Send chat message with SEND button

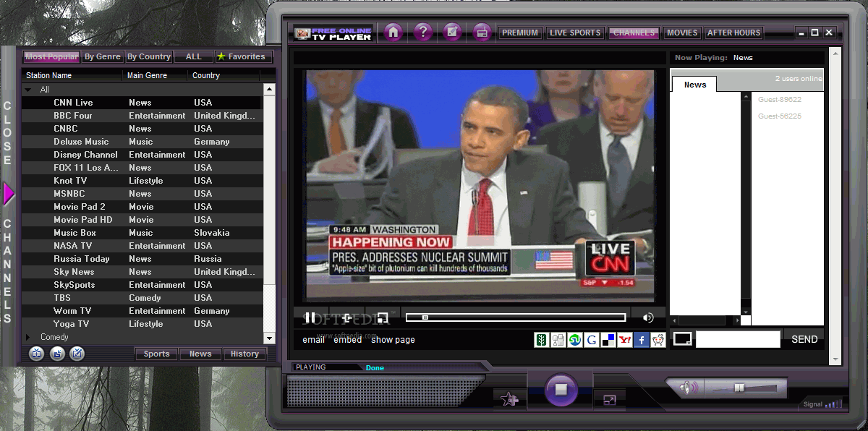[x=804, y=339]
